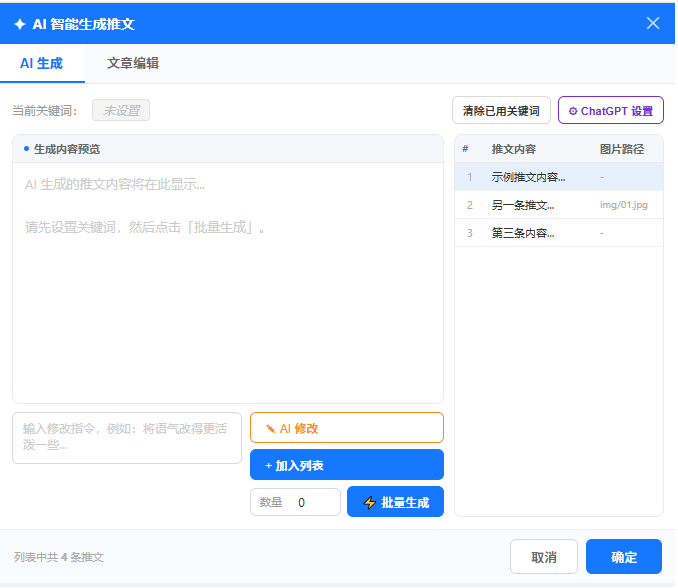Screen dimensions: 678x588
Task: Click the 未设置 keyword tag
Action: [x=121, y=110]
